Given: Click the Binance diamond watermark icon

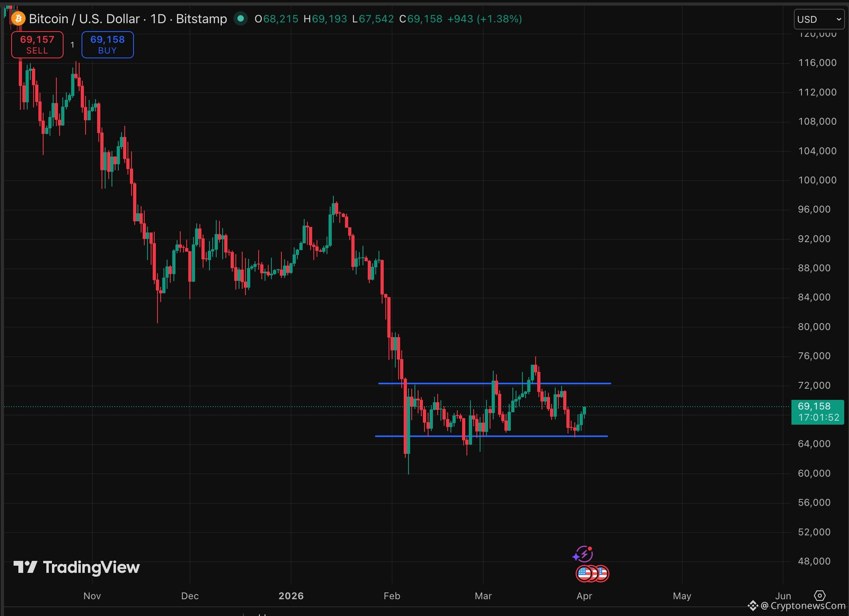Looking at the screenshot, I should (753, 606).
